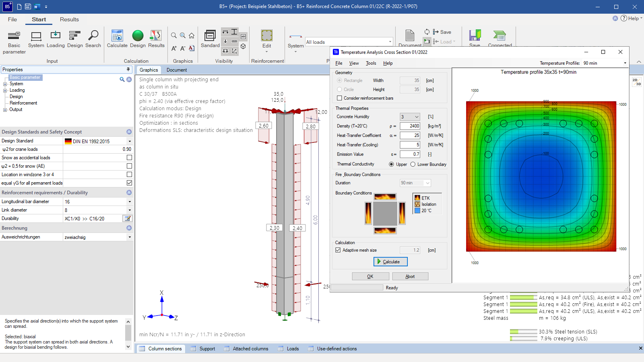Increase graphics font size with A+

[x=174, y=48]
